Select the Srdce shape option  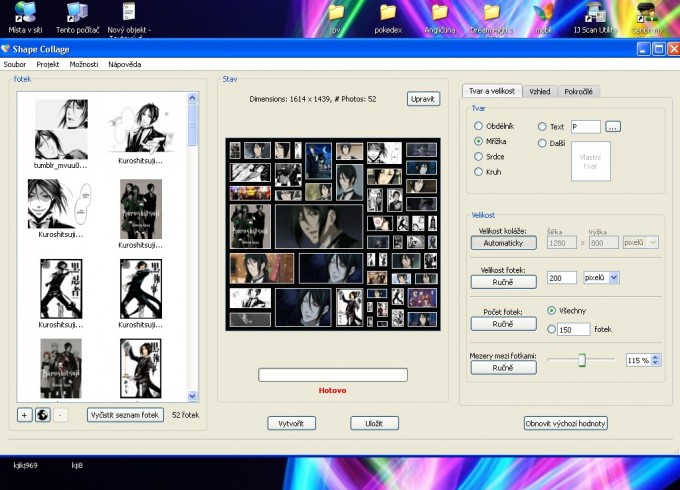[x=478, y=156]
